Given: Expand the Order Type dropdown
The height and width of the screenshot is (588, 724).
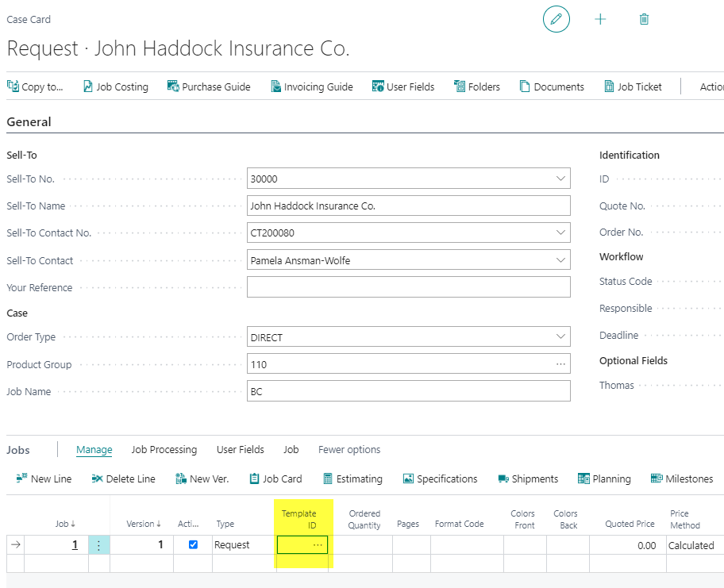Looking at the screenshot, I should (x=560, y=337).
